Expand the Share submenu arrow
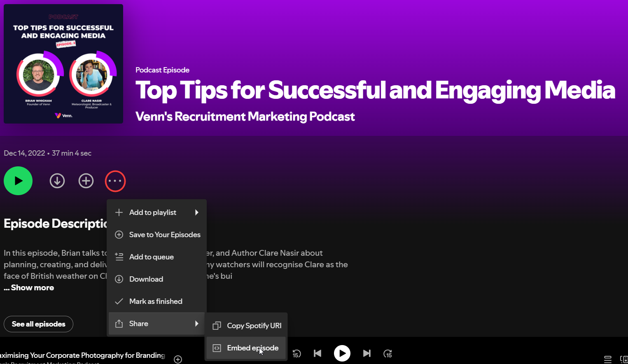Image resolution: width=628 pixels, height=364 pixels. click(197, 324)
